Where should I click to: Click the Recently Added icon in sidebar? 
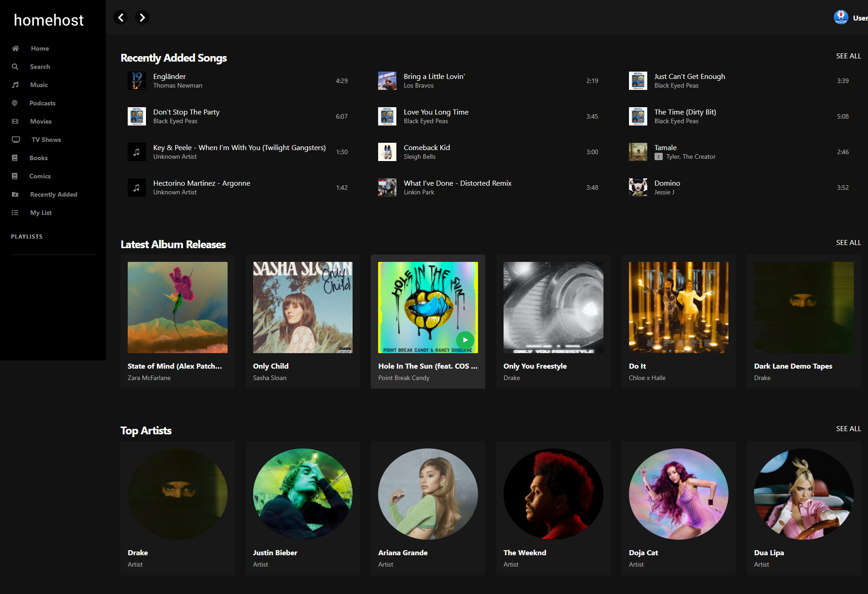15,194
